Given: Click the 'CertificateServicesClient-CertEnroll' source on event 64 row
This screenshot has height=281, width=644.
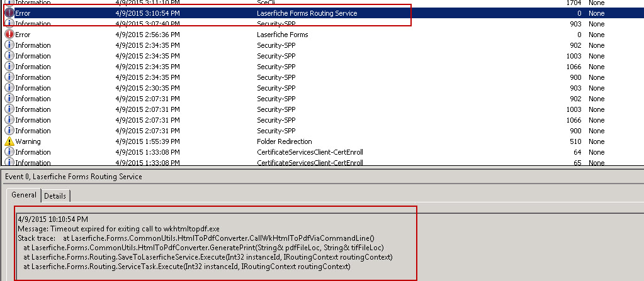Looking at the screenshot, I should pyautogui.click(x=310, y=152).
